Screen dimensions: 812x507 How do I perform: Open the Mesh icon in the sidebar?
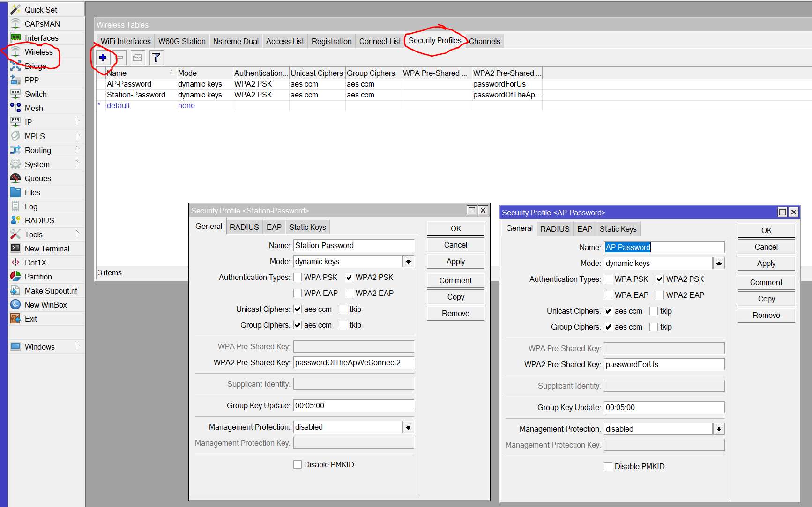point(15,108)
